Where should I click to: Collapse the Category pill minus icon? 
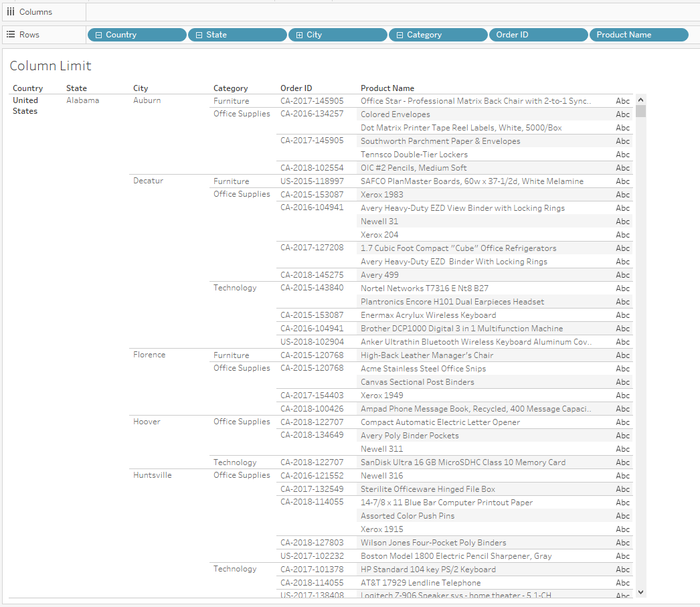pos(400,35)
